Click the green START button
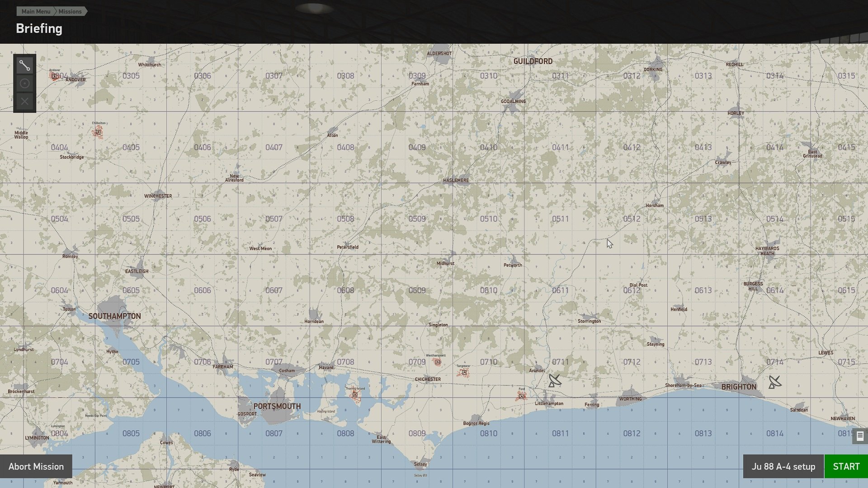 pos(846,466)
